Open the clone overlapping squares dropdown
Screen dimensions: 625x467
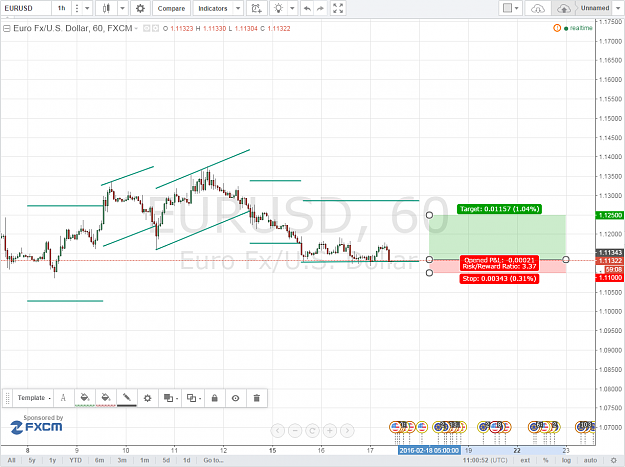(x=194, y=398)
